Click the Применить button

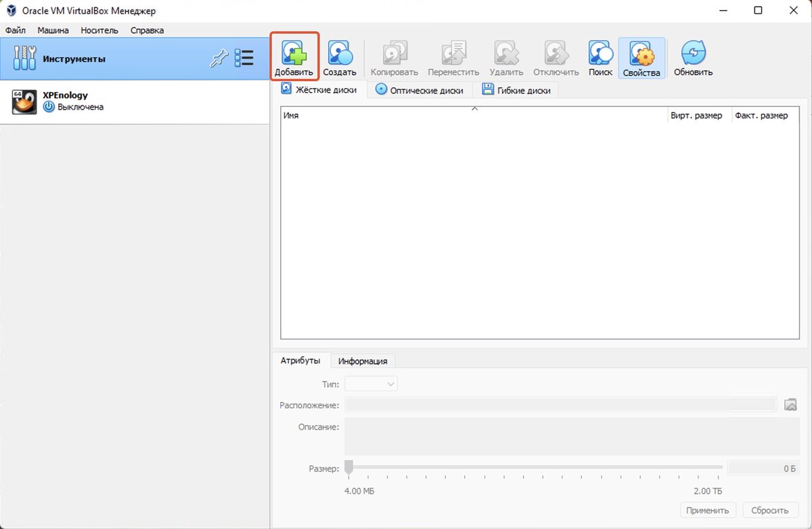coord(708,511)
